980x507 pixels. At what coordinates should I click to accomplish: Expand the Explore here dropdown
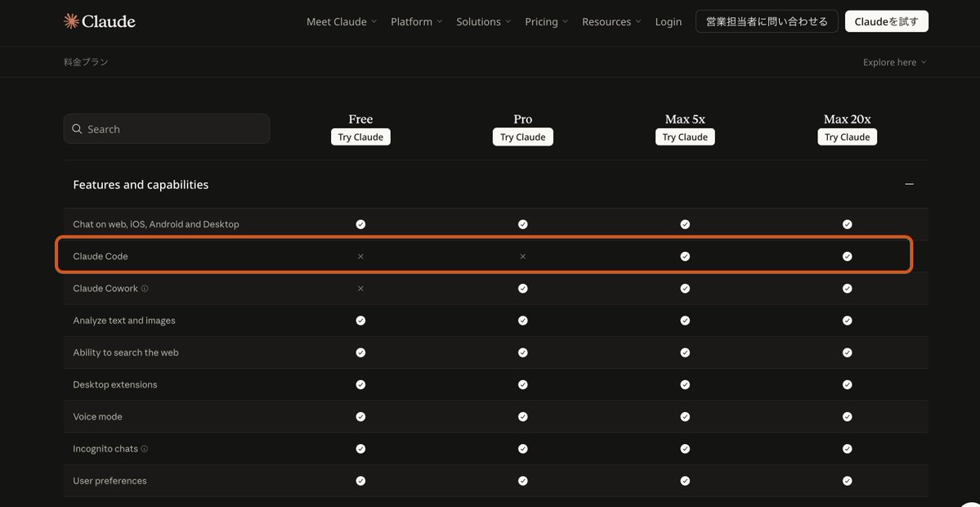tap(894, 62)
